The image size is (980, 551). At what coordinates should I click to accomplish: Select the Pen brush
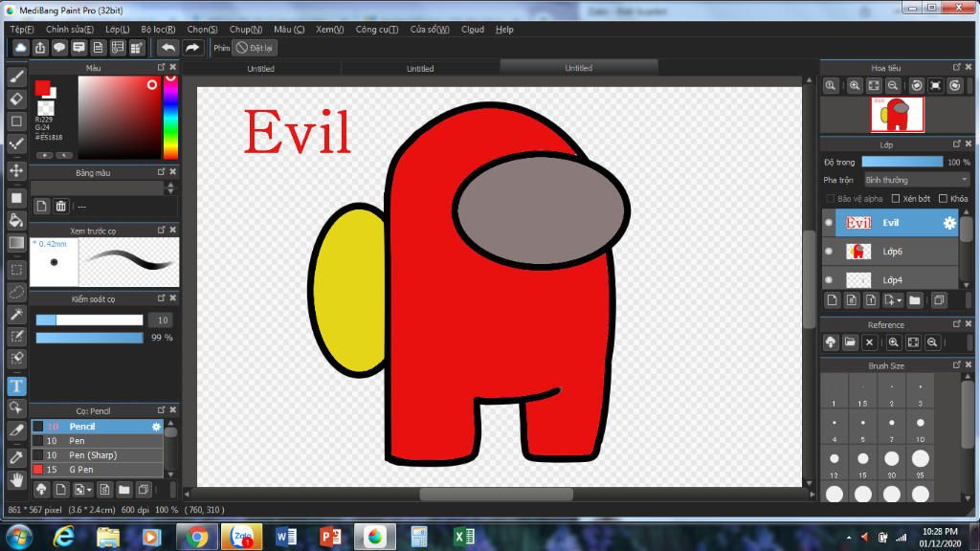[x=97, y=441]
